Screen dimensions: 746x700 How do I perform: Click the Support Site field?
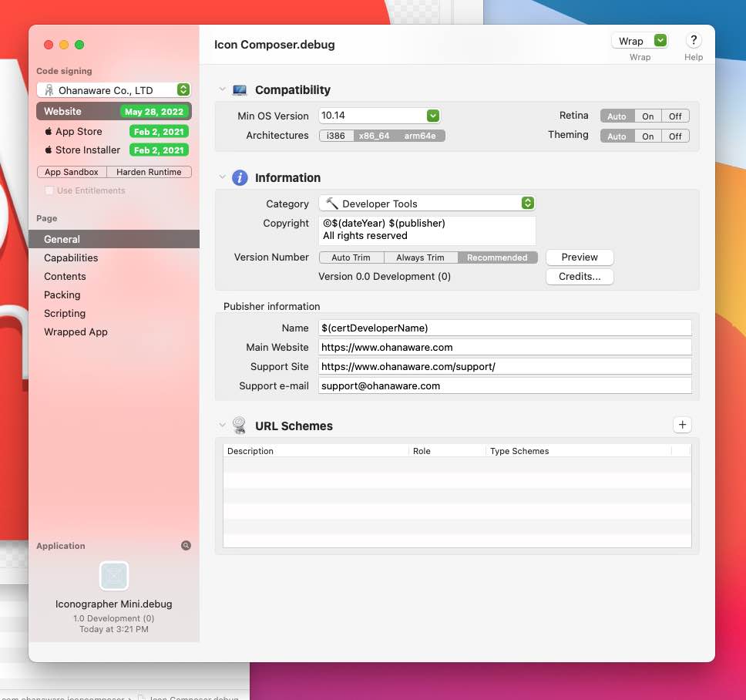[x=505, y=366]
